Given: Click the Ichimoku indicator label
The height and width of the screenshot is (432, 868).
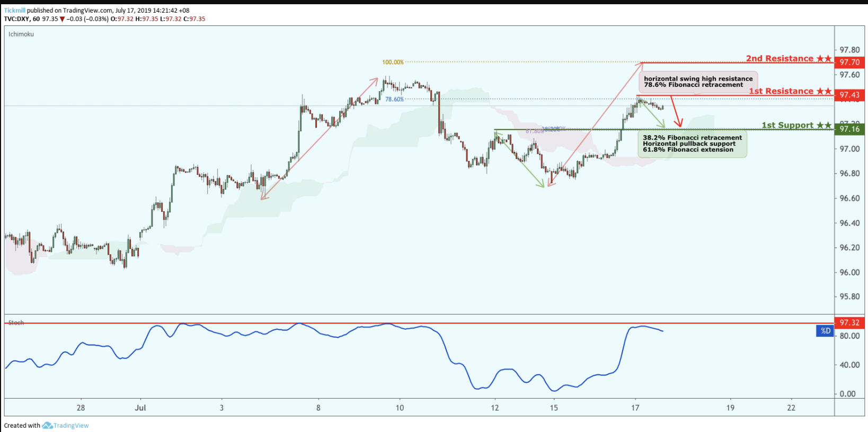Looking at the screenshot, I should (x=21, y=34).
